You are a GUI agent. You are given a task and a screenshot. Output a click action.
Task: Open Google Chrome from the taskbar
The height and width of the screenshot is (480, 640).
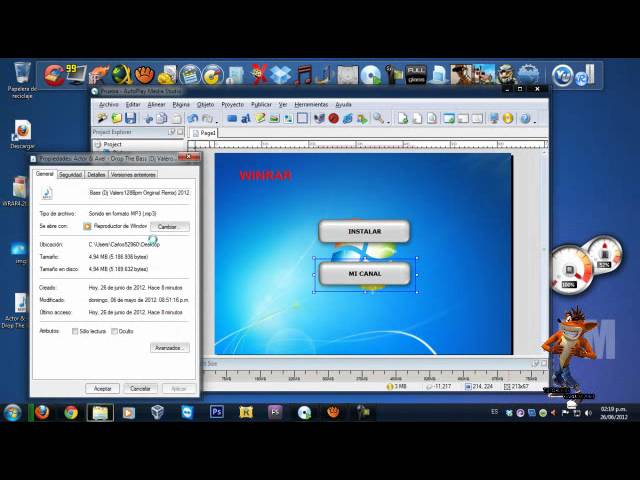click(71, 412)
